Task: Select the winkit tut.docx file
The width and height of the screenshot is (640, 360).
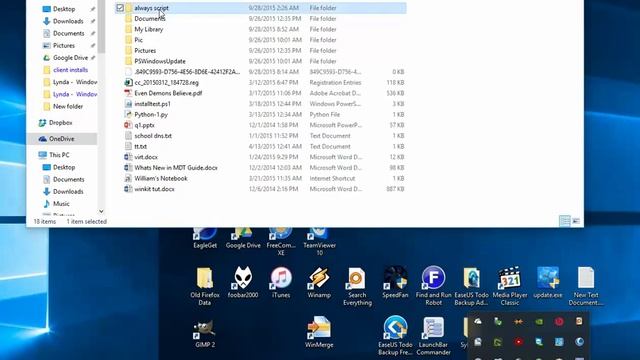Action: coord(260,189)
